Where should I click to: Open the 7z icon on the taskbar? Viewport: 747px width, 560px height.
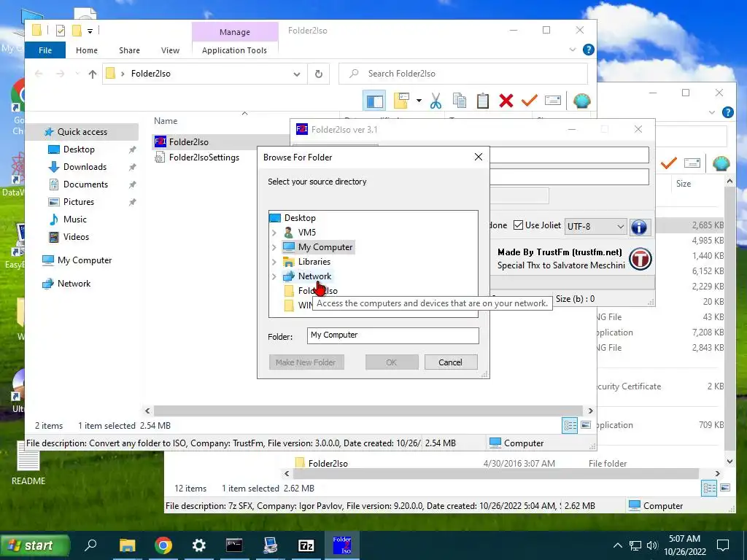point(306,545)
